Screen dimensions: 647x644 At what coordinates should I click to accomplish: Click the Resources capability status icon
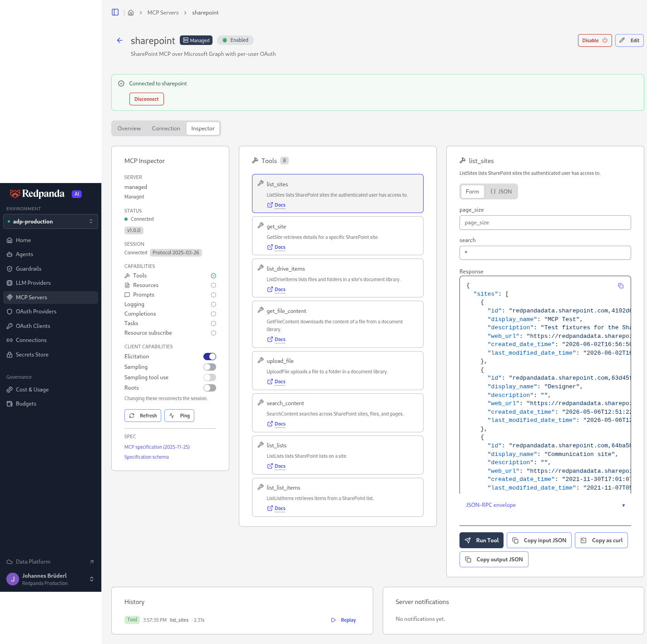pyautogui.click(x=213, y=285)
